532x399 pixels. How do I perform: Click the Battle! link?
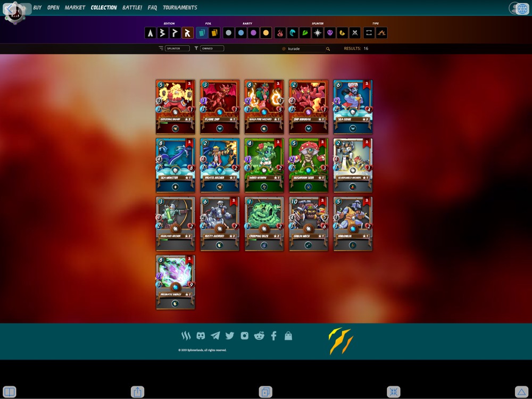point(132,8)
